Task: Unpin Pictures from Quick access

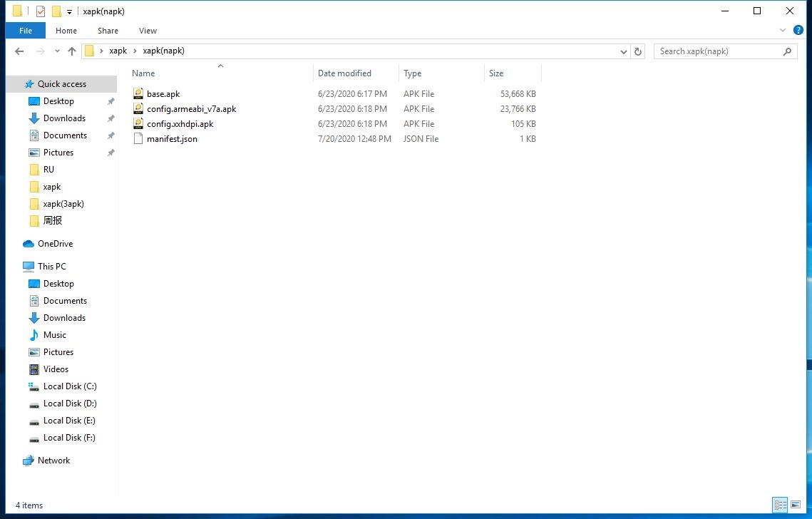Action: (x=111, y=152)
